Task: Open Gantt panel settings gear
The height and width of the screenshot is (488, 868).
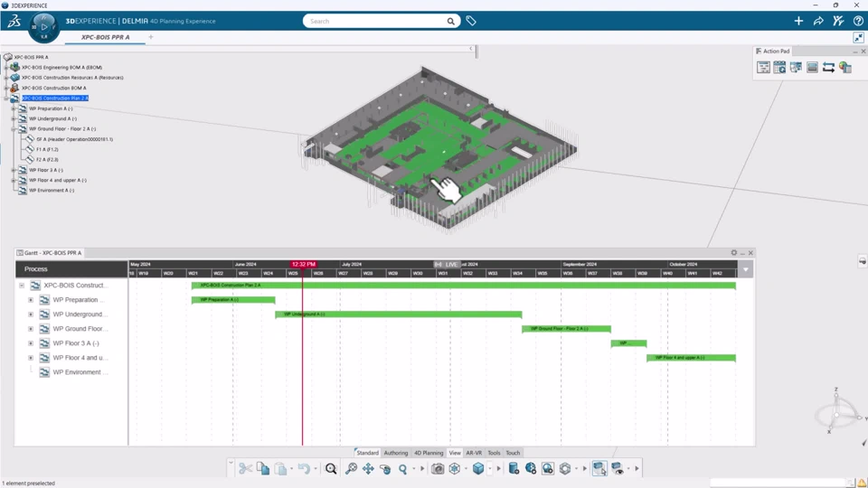Action: point(734,252)
